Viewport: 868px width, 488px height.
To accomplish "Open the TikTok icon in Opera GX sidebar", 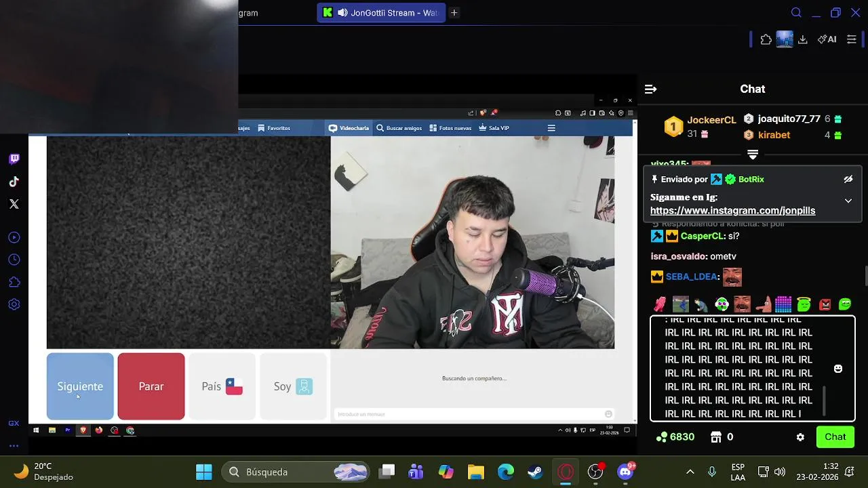I will click(14, 182).
